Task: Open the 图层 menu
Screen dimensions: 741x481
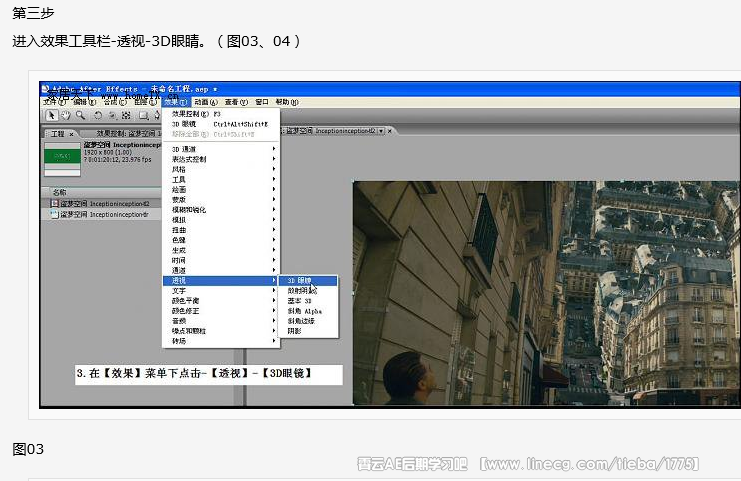Action: click(145, 102)
